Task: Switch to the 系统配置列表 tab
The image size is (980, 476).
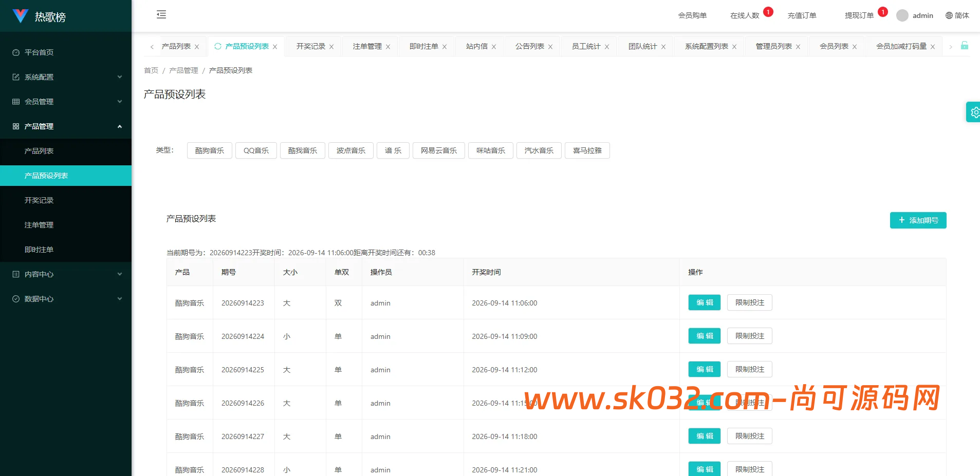Action: [707, 46]
